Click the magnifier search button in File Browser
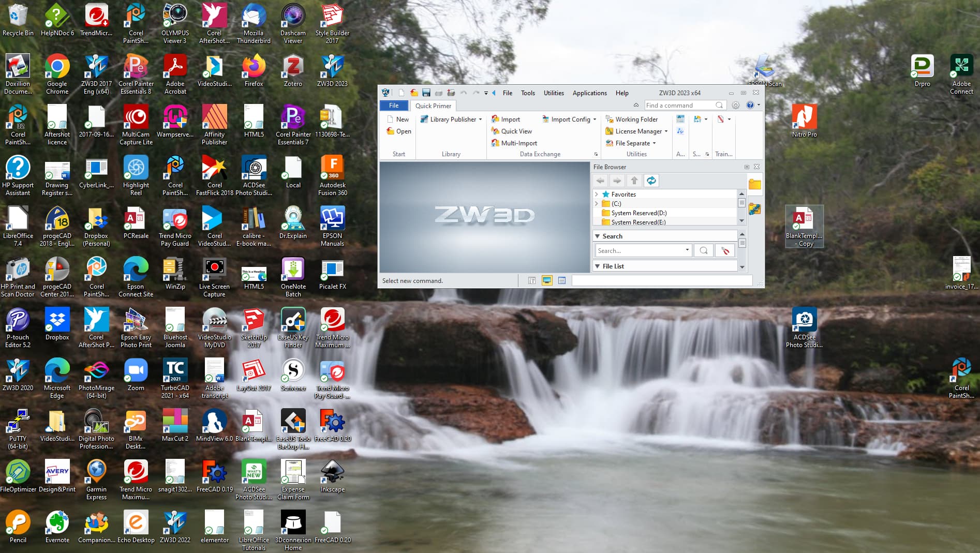This screenshot has width=980, height=553. (704, 250)
